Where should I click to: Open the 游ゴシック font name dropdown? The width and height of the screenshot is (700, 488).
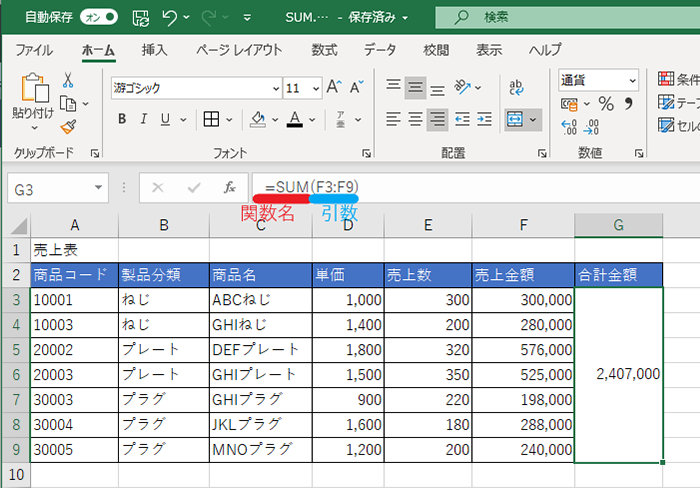tap(276, 88)
